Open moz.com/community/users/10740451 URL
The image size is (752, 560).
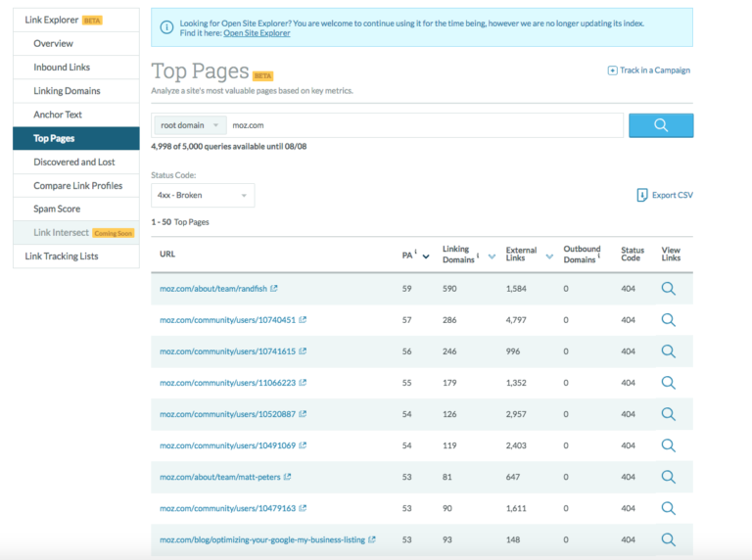click(x=228, y=320)
